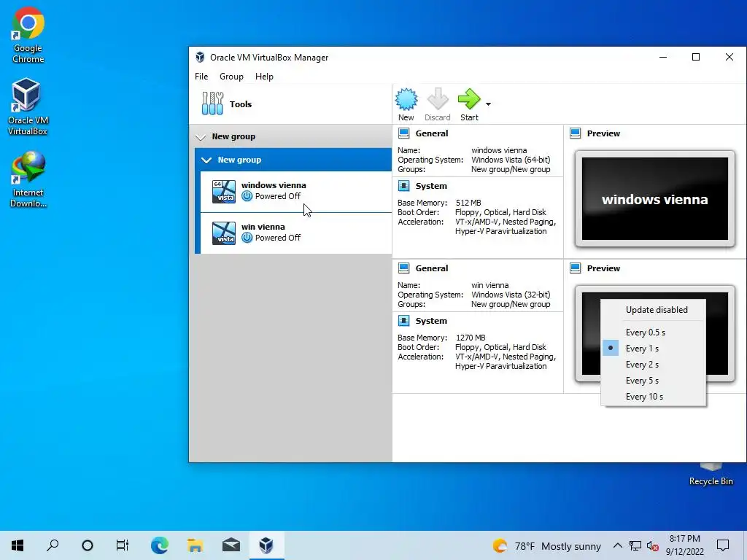747x560 pixels.
Task: Select the win vienna machine entry
Action: 296,233
